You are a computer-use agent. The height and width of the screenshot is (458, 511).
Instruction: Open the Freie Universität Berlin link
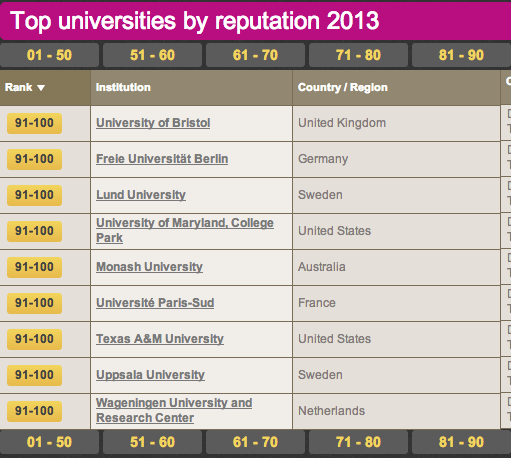[162, 159]
